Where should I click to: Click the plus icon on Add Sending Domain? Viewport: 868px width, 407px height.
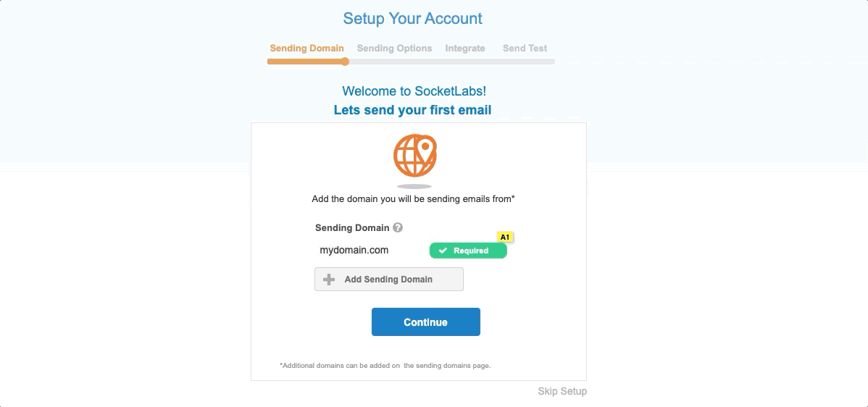[x=329, y=280]
